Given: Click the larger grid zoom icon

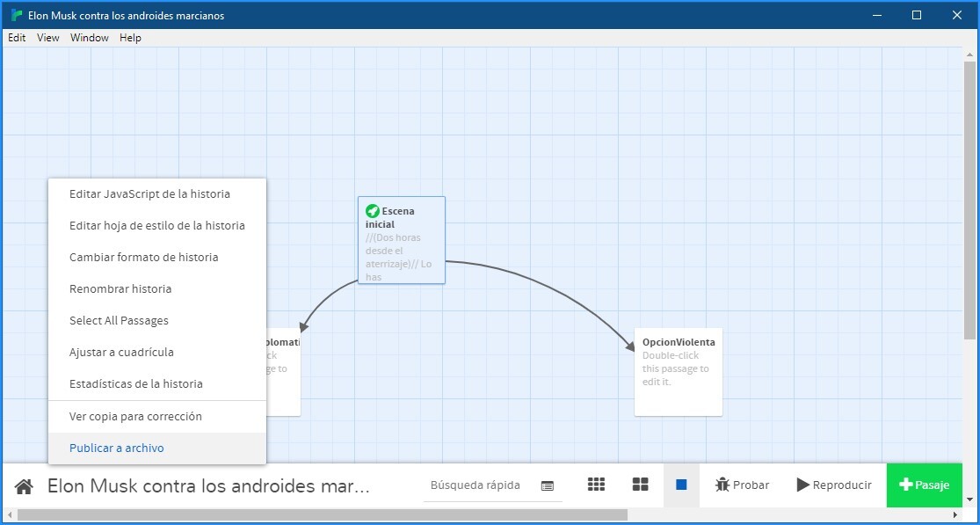Looking at the screenshot, I should tap(639, 485).
